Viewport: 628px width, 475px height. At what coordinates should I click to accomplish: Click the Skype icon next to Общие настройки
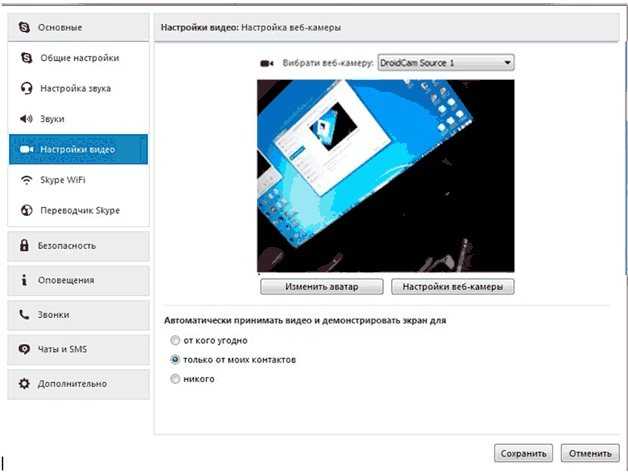(x=26, y=58)
